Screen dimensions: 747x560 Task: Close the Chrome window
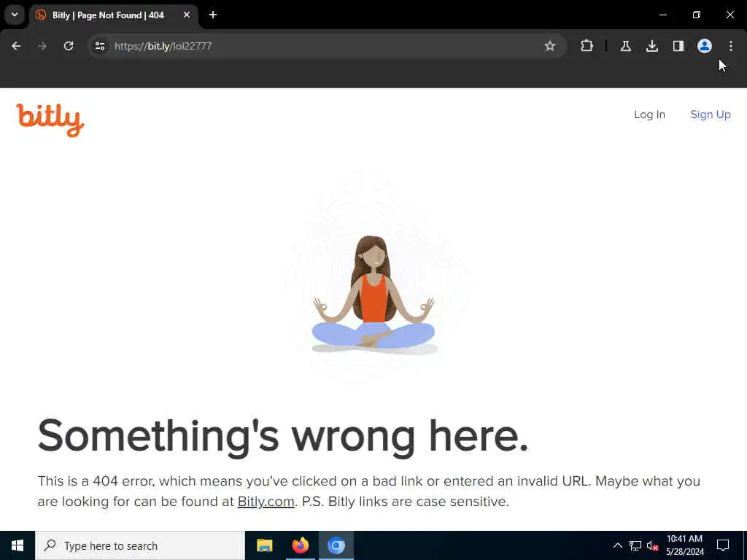[x=729, y=15]
